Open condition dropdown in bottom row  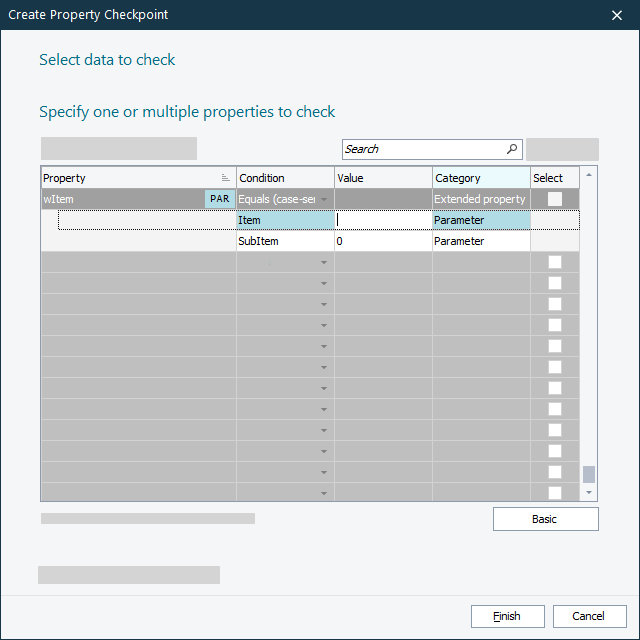pos(324,493)
